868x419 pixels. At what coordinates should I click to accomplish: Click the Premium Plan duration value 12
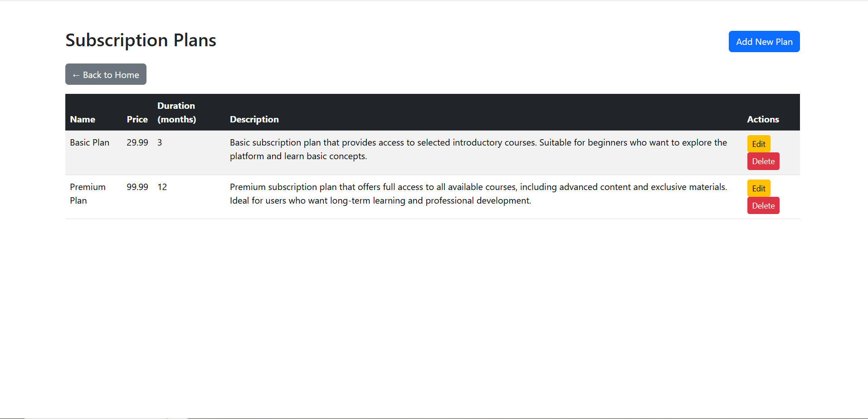tap(162, 187)
